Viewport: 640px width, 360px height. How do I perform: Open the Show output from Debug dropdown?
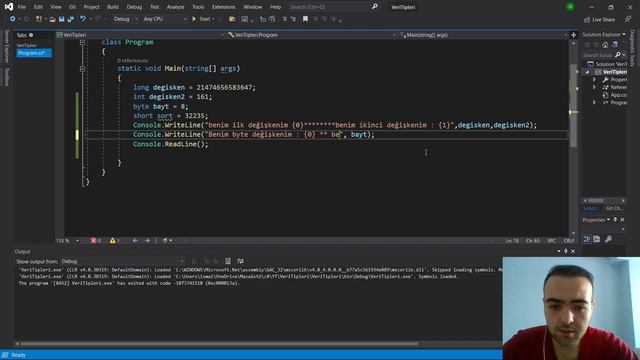[122, 261]
